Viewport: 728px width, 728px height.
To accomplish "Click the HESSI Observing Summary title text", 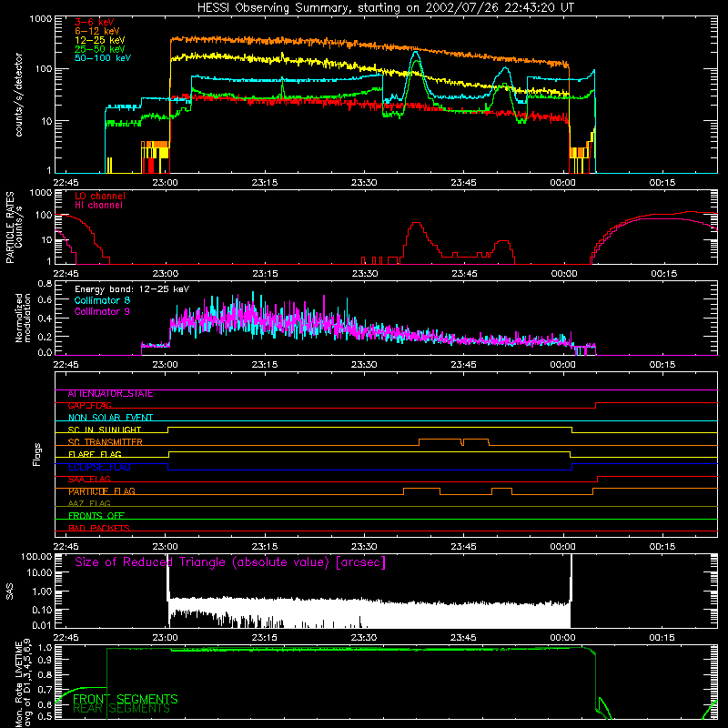I will (385, 8).
